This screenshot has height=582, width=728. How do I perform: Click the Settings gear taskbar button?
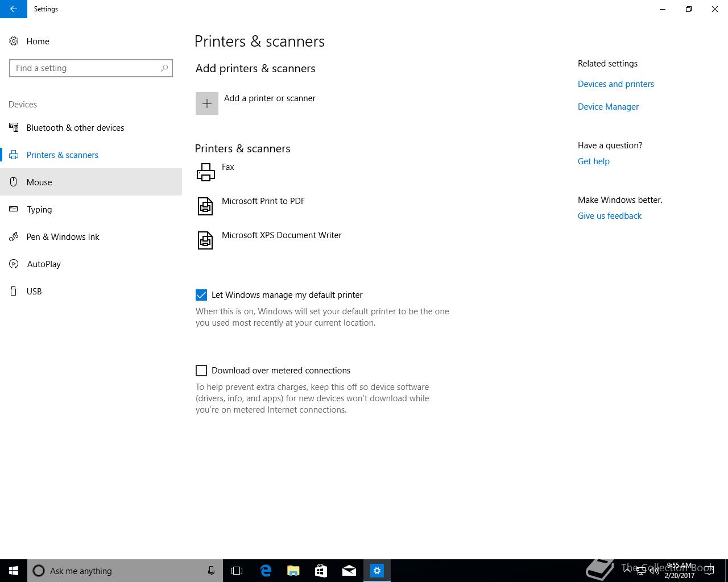point(377,571)
